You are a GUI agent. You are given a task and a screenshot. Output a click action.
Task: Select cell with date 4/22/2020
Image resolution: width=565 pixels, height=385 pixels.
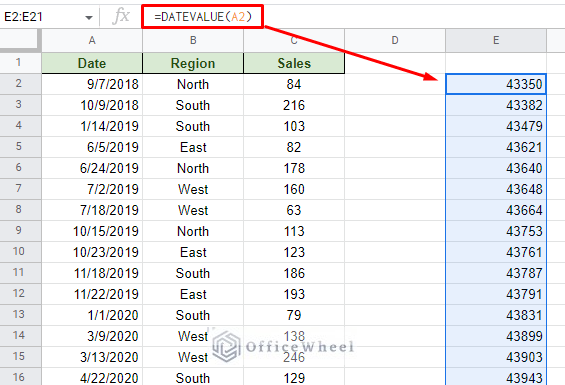[92, 377]
